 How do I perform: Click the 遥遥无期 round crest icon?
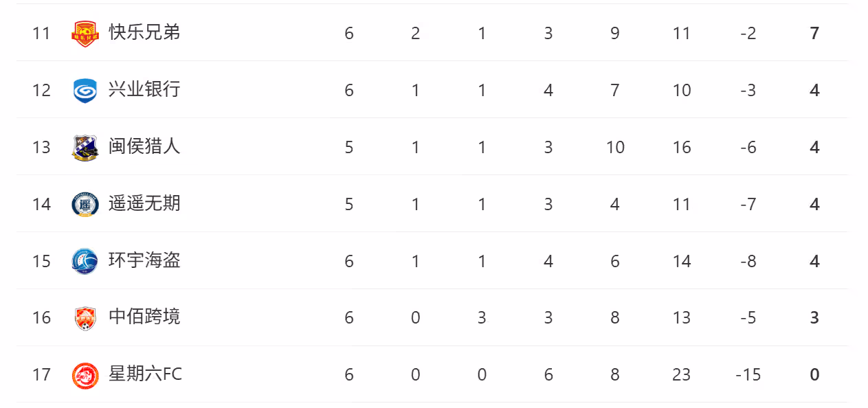[85, 205]
